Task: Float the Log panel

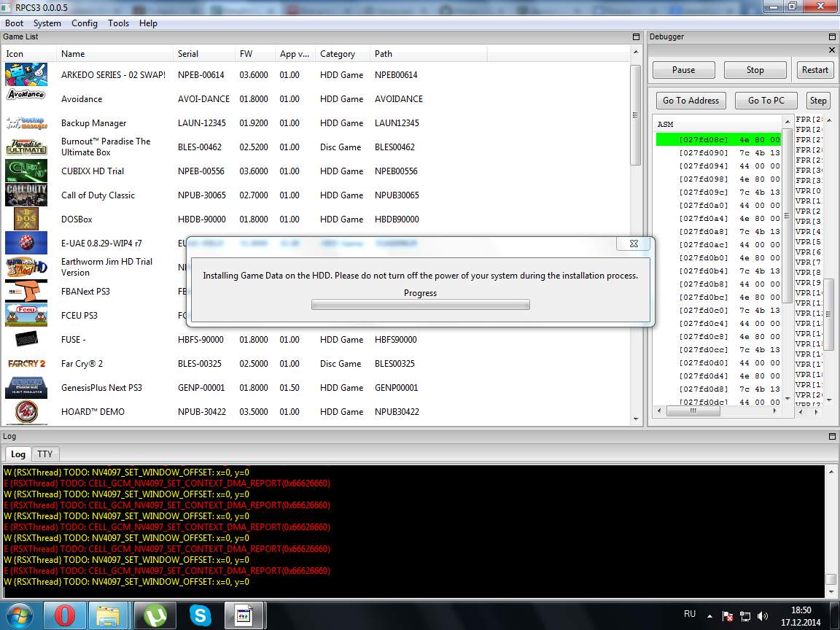Action: point(832,436)
